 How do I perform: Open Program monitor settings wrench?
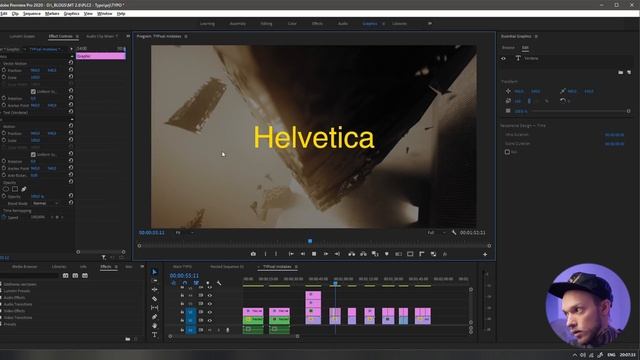point(454,232)
